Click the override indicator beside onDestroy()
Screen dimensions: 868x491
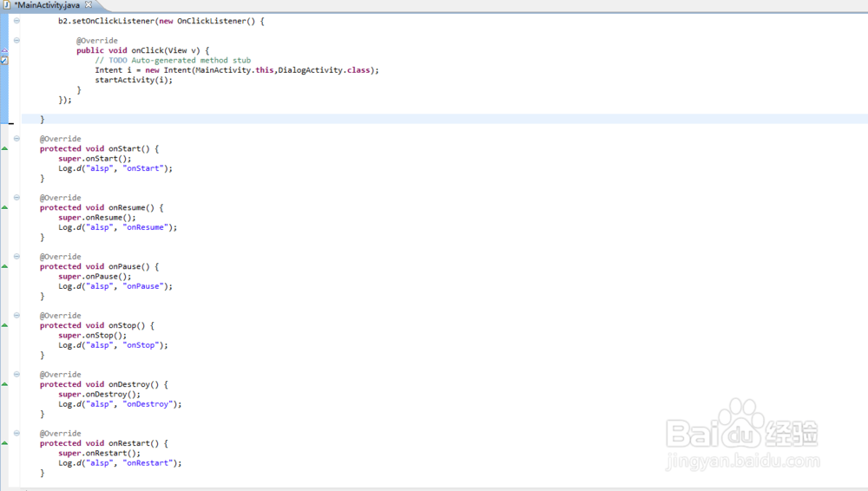tap(4, 384)
